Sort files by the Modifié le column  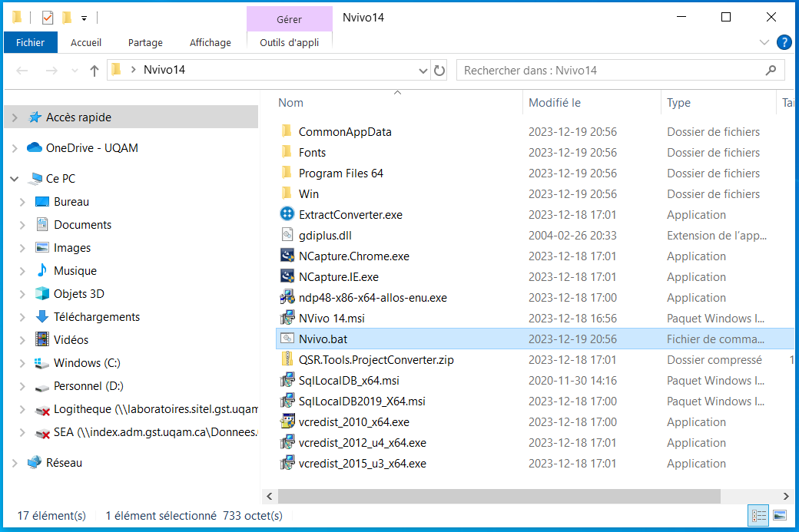[x=555, y=103]
